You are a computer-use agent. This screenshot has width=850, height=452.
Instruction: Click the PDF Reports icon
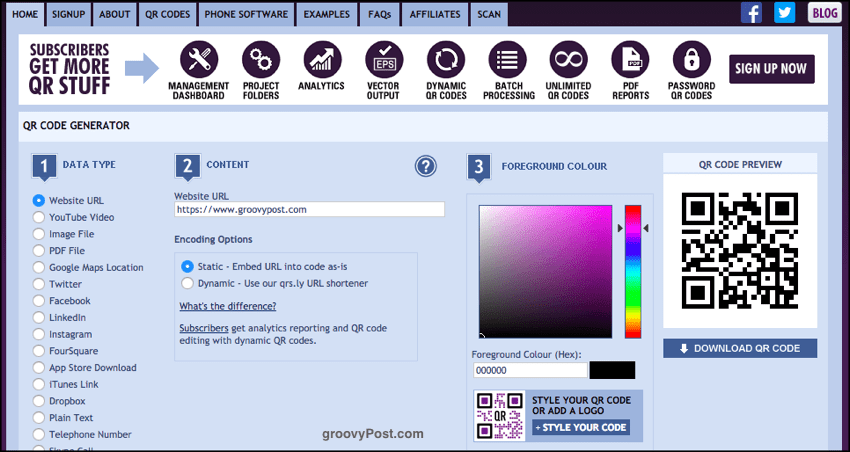pos(630,60)
